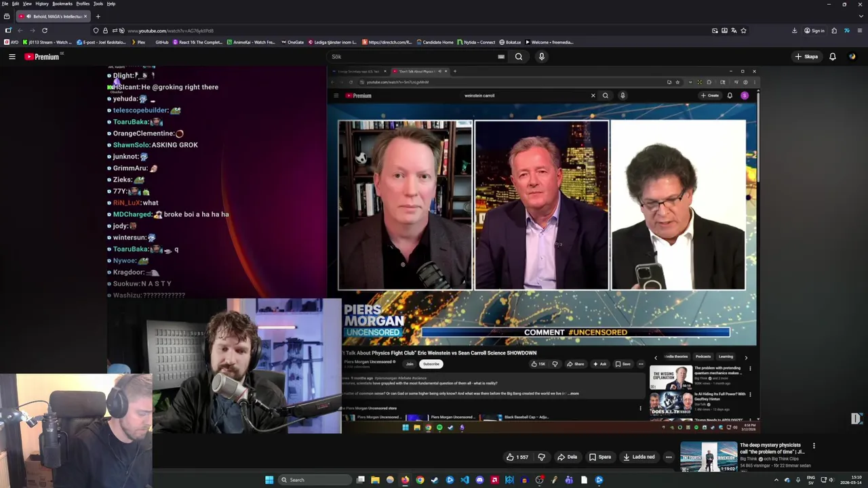Open the File menu
This screenshot has width=868, height=488.
[5, 3]
